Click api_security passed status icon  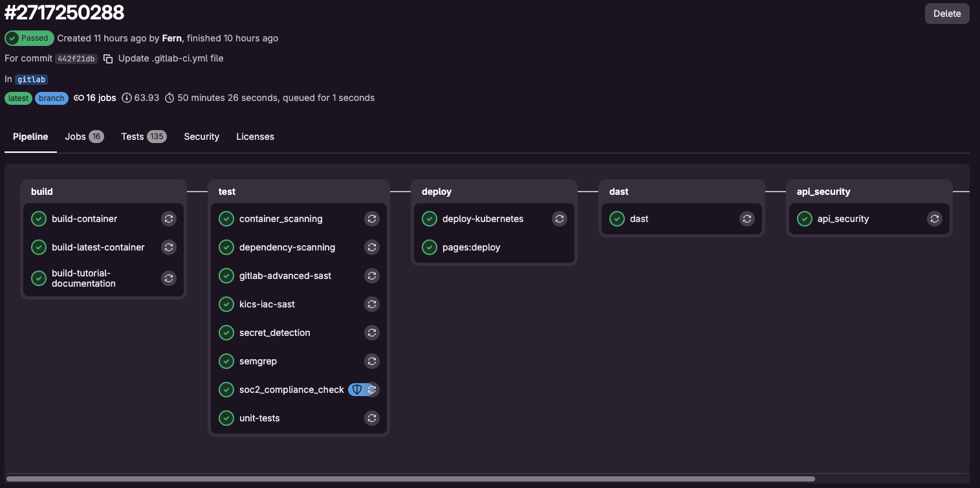805,219
